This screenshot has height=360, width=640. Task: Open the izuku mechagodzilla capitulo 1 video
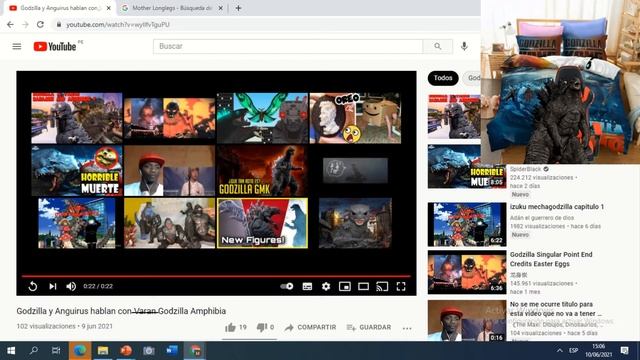click(x=557, y=207)
